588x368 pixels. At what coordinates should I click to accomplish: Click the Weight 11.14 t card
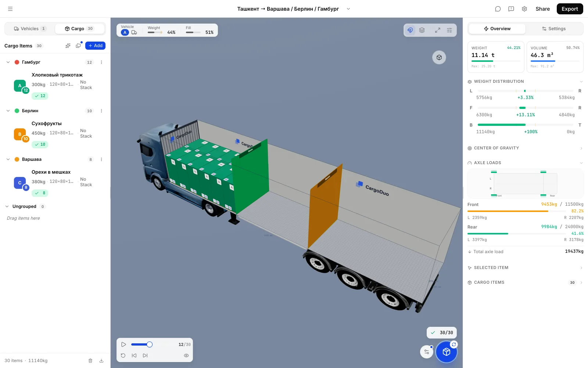click(x=496, y=57)
